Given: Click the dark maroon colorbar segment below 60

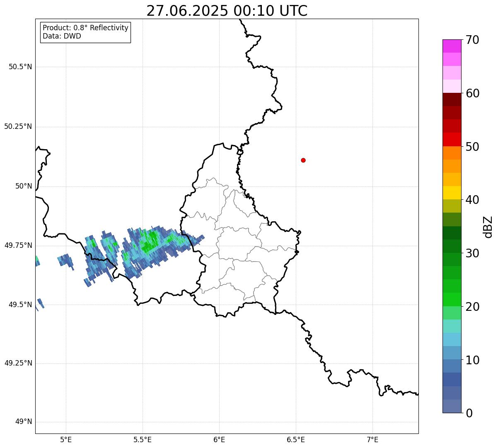Looking at the screenshot, I should pyautogui.click(x=452, y=99).
